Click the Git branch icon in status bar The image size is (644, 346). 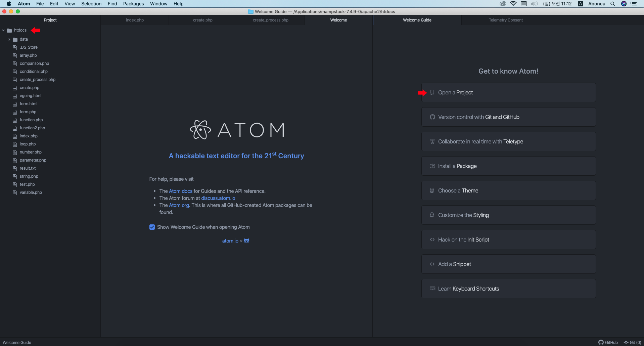626,342
